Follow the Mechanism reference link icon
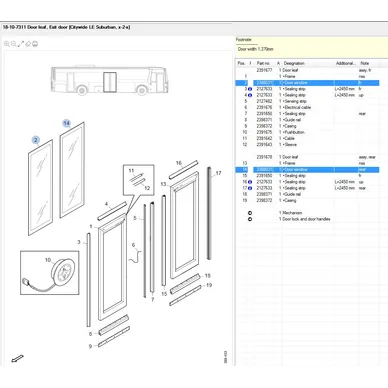Image resolution: width=388 pixels, height=388 pixels. point(250,213)
